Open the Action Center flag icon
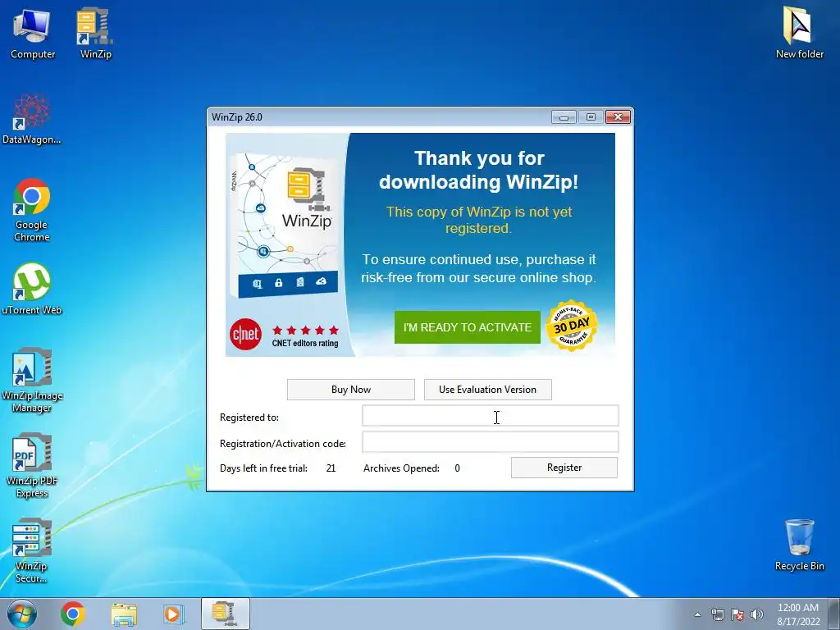Viewport: 840px width, 630px height. [737, 614]
